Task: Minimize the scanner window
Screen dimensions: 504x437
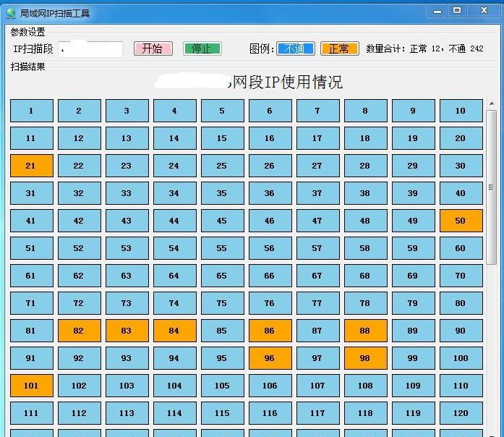Action: [436, 10]
